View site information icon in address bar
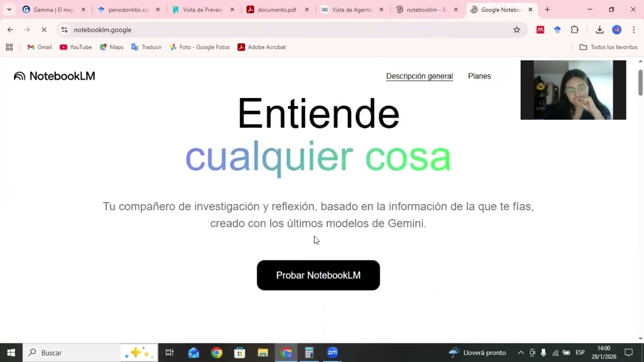Image resolution: width=644 pixels, height=362 pixels. pos(64,30)
